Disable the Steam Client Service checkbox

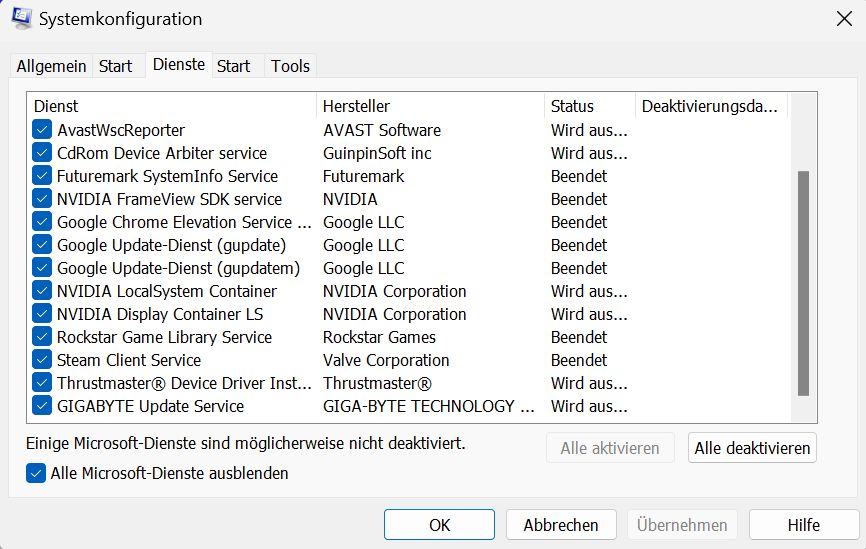(x=41, y=360)
